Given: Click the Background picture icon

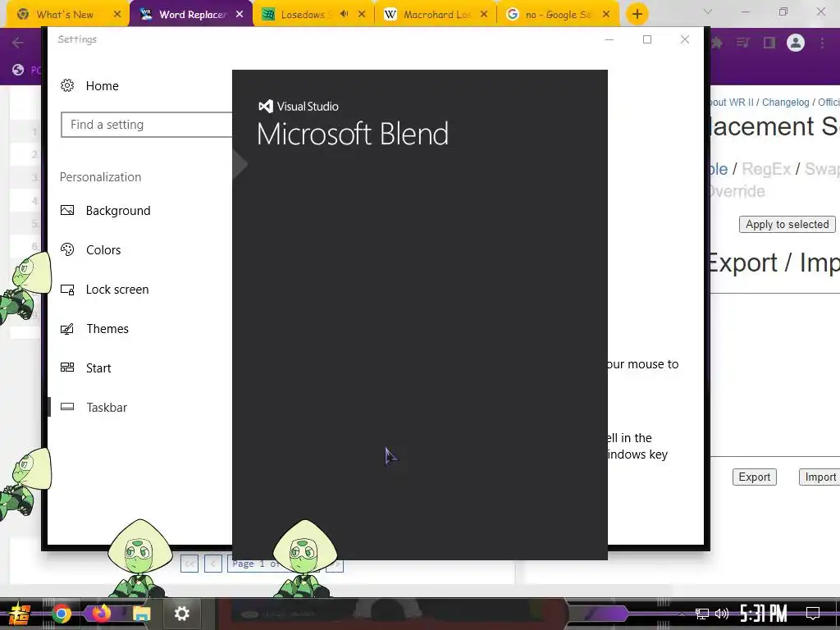Looking at the screenshot, I should pos(67,211).
